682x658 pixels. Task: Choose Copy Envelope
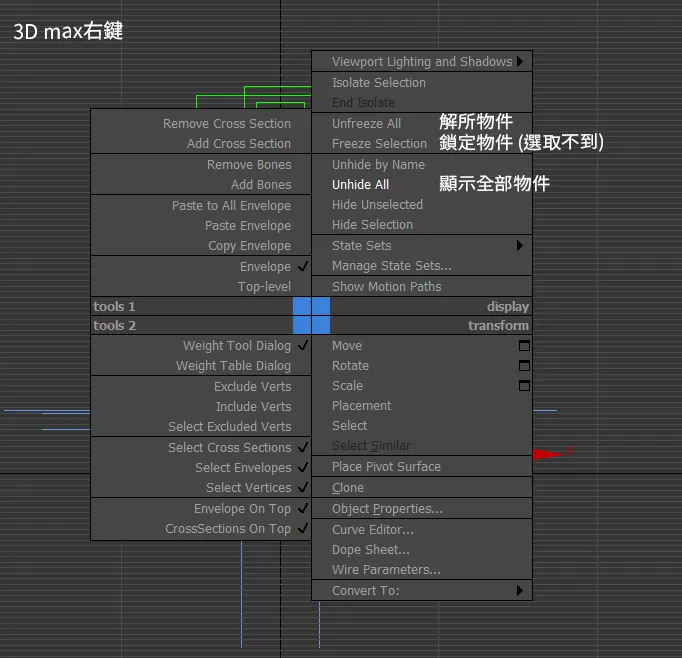201,246
